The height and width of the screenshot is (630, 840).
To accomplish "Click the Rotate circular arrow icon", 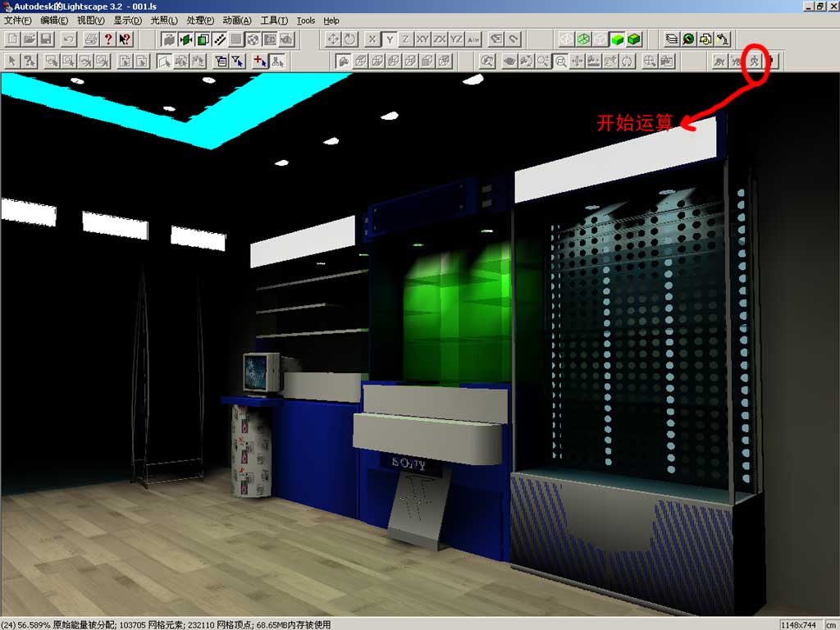I will tap(350, 39).
